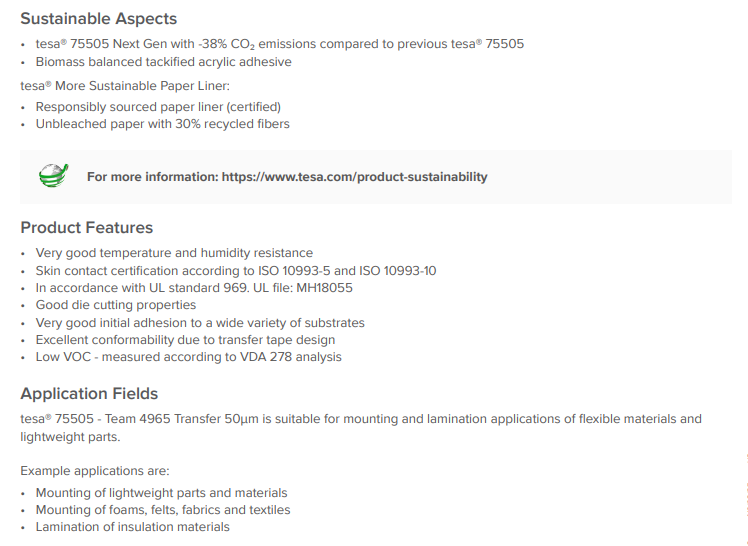This screenshot has width=748, height=546.
Task: Click the Application Fields heading
Action: [89, 393]
